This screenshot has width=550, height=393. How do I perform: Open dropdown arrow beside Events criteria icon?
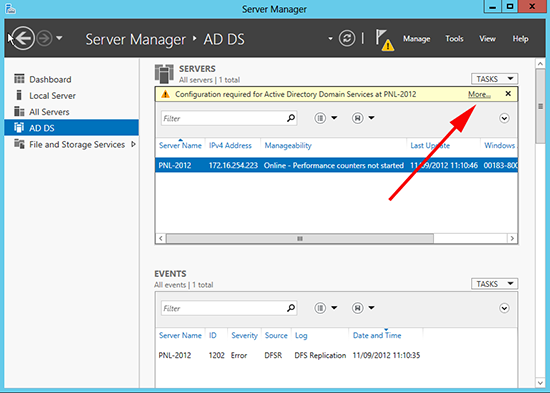(334, 308)
